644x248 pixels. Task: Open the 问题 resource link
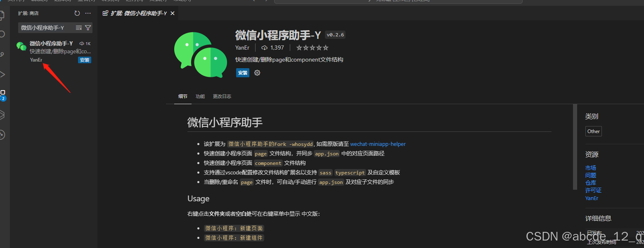(591, 175)
